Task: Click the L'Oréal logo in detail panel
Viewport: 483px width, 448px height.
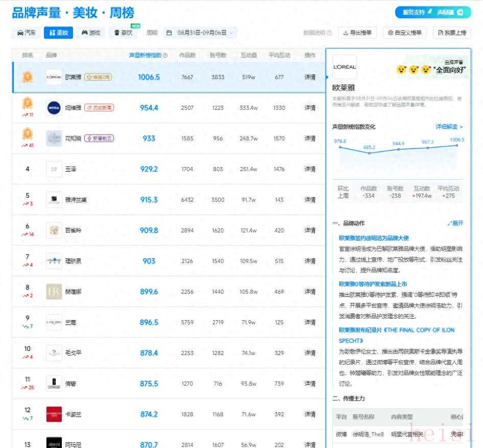Action: tap(344, 67)
